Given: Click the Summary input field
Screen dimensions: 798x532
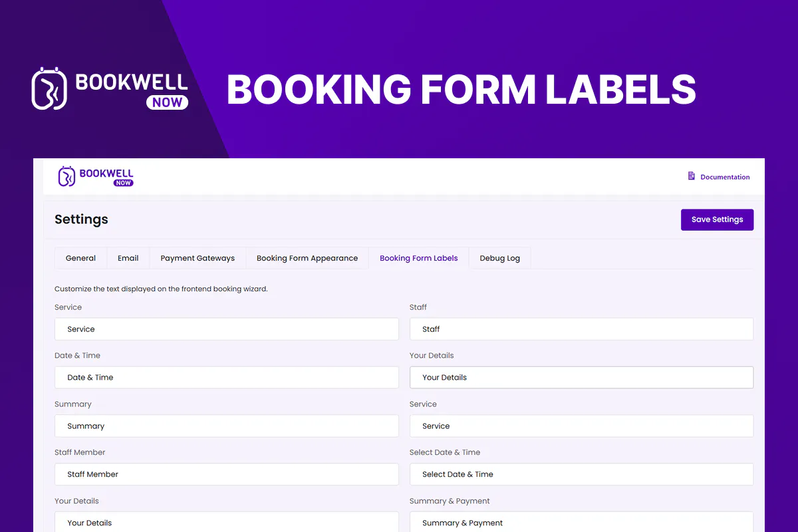Looking at the screenshot, I should pos(227,426).
